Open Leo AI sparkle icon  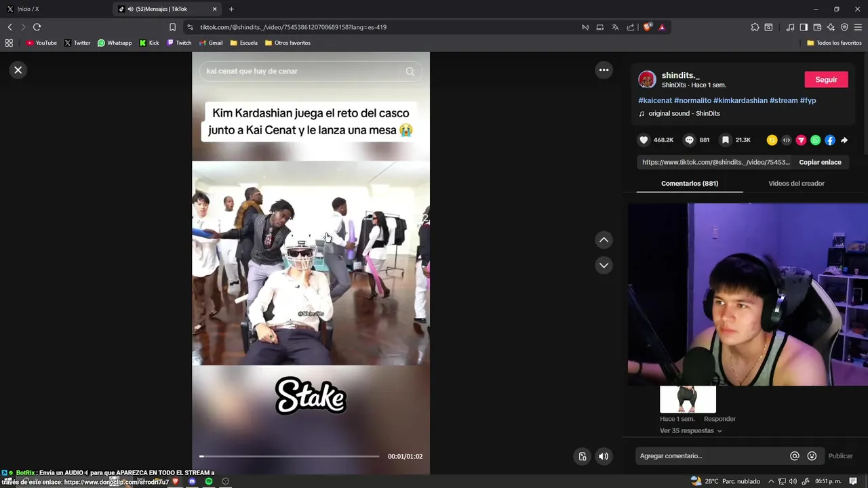(x=831, y=27)
